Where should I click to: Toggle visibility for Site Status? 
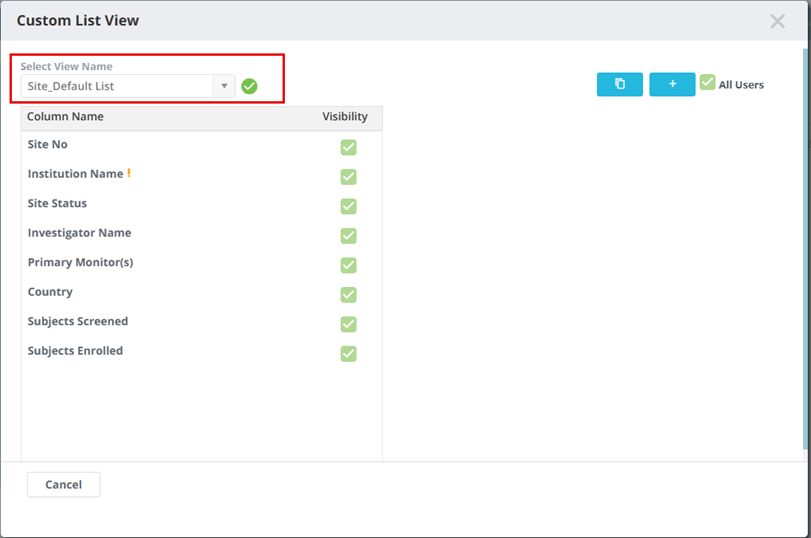pos(348,206)
